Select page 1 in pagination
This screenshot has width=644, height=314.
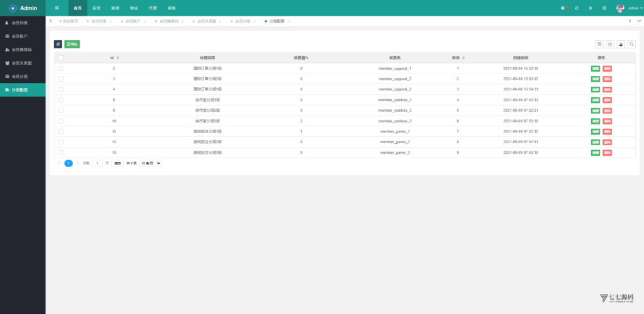(x=69, y=163)
